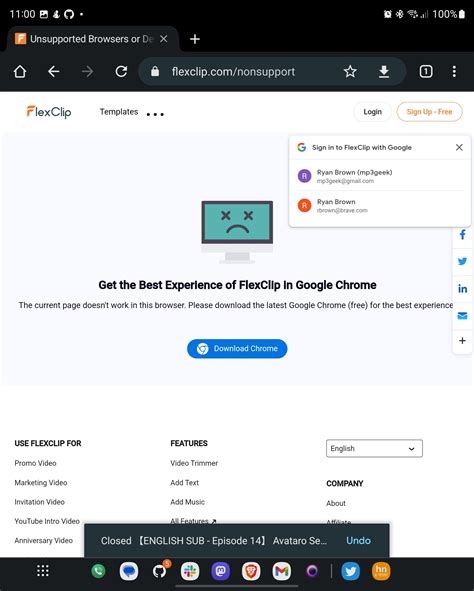The height and width of the screenshot is (591, 474).
Task: Tap the browser home icon
Action: (20, 71)
